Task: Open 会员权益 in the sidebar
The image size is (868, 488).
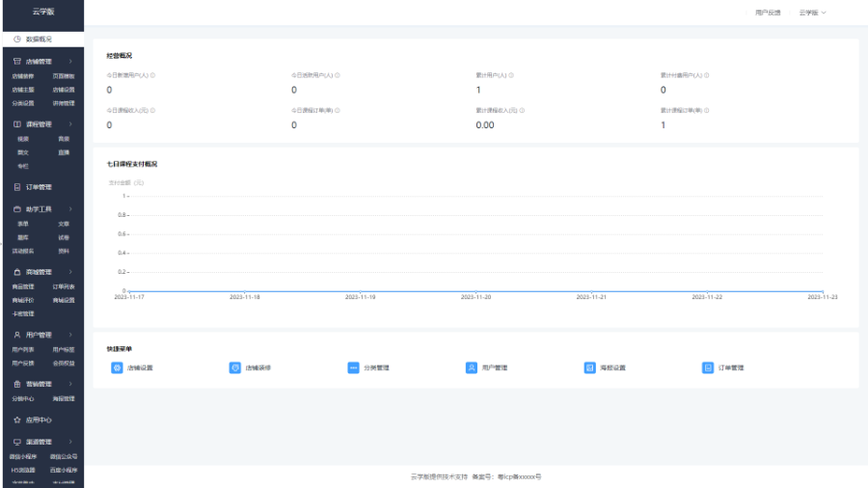Action: 64,364
